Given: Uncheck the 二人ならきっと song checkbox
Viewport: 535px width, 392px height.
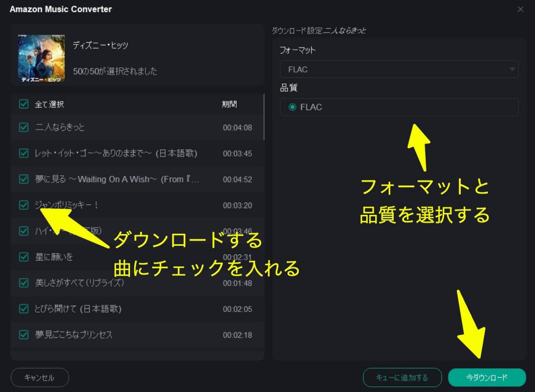Looking at the screenshot, I should [x=24, y=127].
